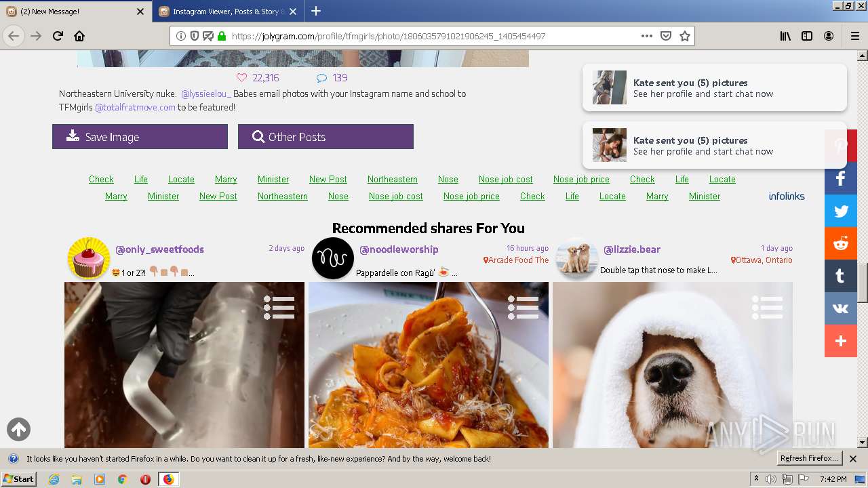
Task: Open the Nose job cost link first row
Action: click(506, 180)
